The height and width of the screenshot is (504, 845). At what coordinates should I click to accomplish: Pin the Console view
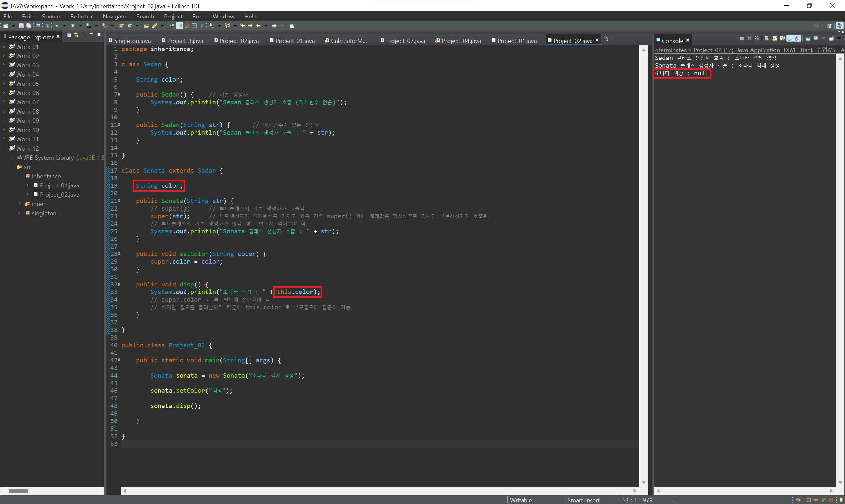coord(808,38)
